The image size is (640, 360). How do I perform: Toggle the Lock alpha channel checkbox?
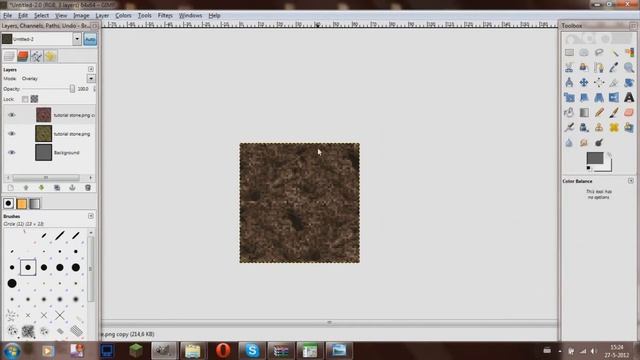click(34, 99)
